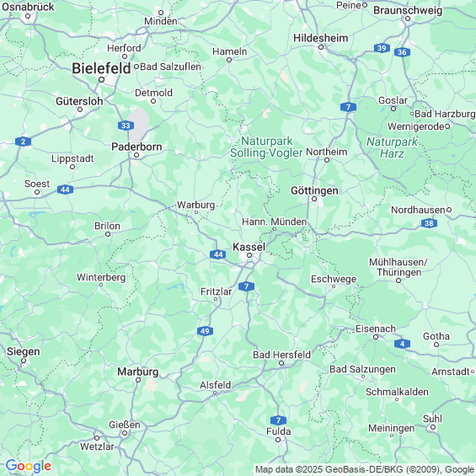Click the A2 highway shield west of Paderborn
This screenshot has height=476, width=476.
point(23,142)
